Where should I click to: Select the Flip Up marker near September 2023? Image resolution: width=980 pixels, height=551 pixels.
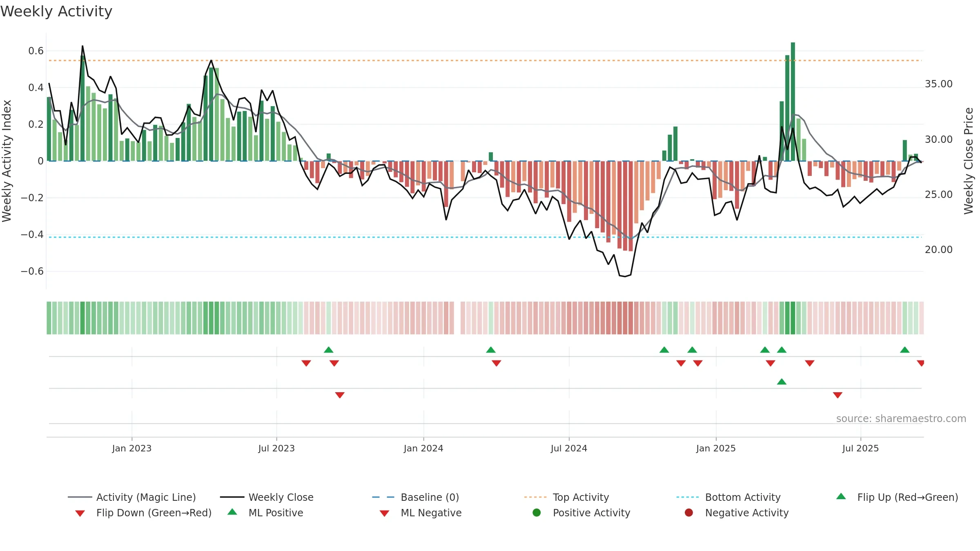pyautogui.click(x=328, y=350)
